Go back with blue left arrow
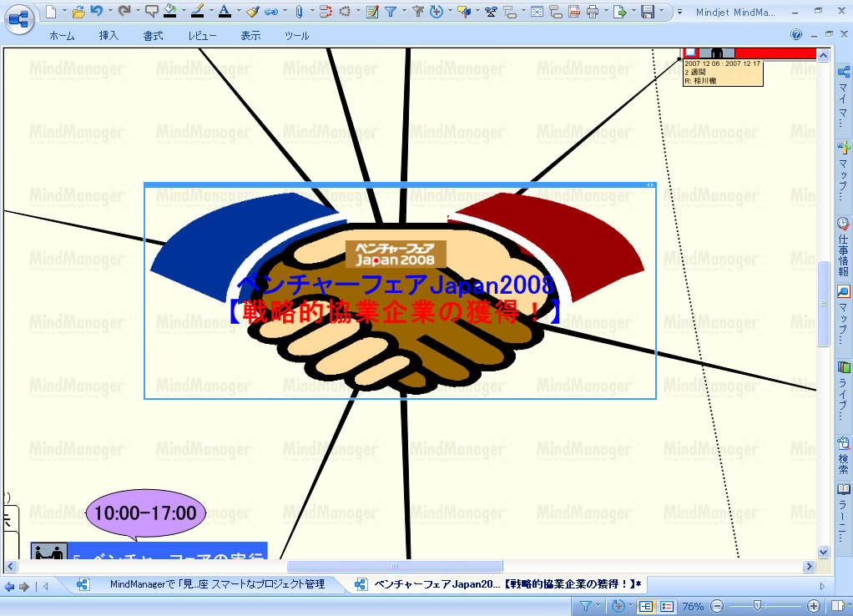 [9, 587]
